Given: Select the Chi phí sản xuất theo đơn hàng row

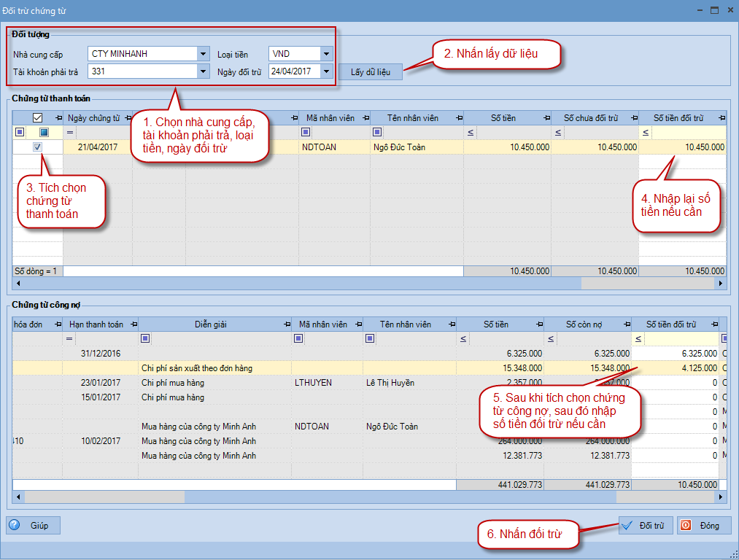Looking at the screenshot, I should pos(197,368).
